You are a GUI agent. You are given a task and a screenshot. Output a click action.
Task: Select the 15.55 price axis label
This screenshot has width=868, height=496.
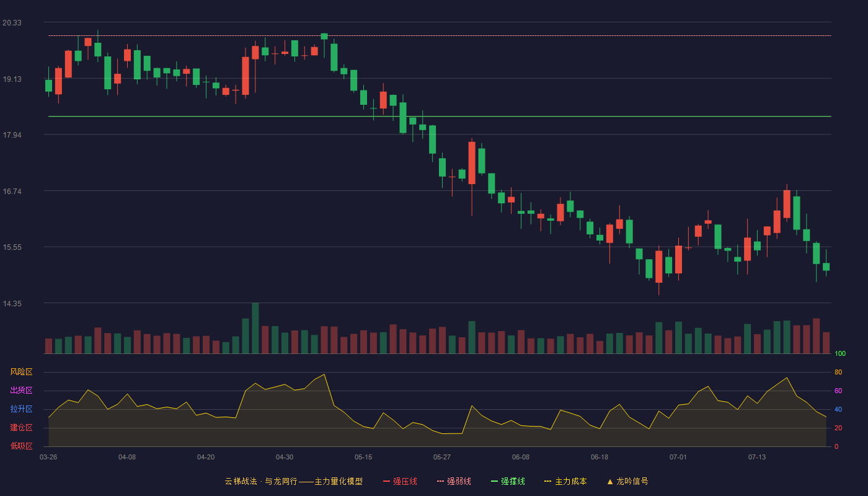point(12,247)
